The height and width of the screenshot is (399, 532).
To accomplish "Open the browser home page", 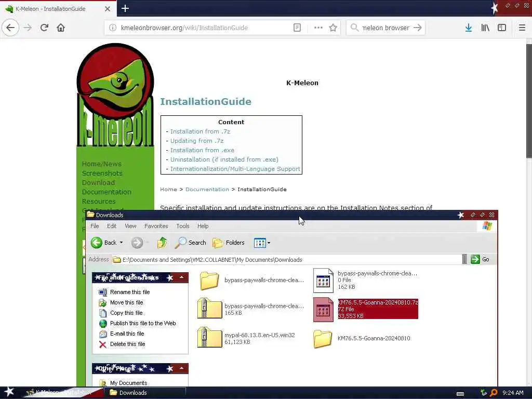I will point(61,28).
